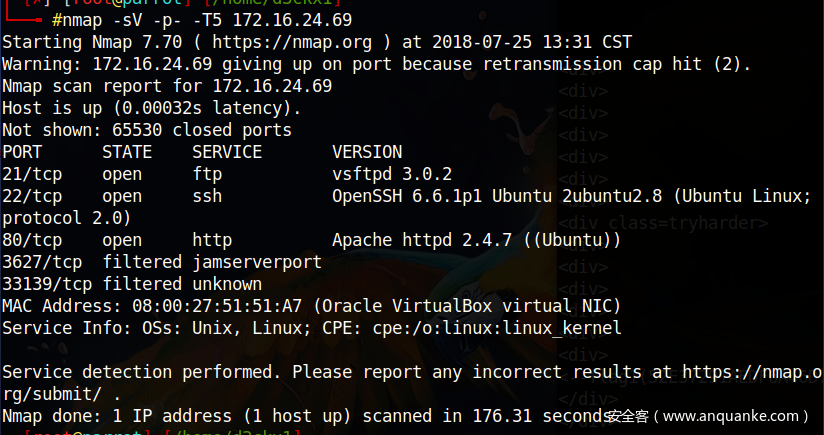Select the STATE column header
The height and width of the screenshot is (435, 824).
point(127,152)
